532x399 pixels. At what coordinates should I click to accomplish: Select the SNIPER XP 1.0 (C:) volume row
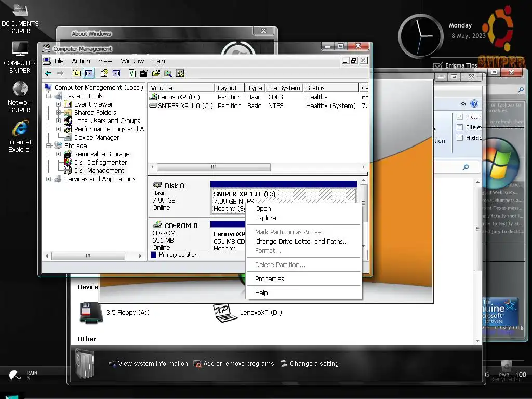coord(258,106)
